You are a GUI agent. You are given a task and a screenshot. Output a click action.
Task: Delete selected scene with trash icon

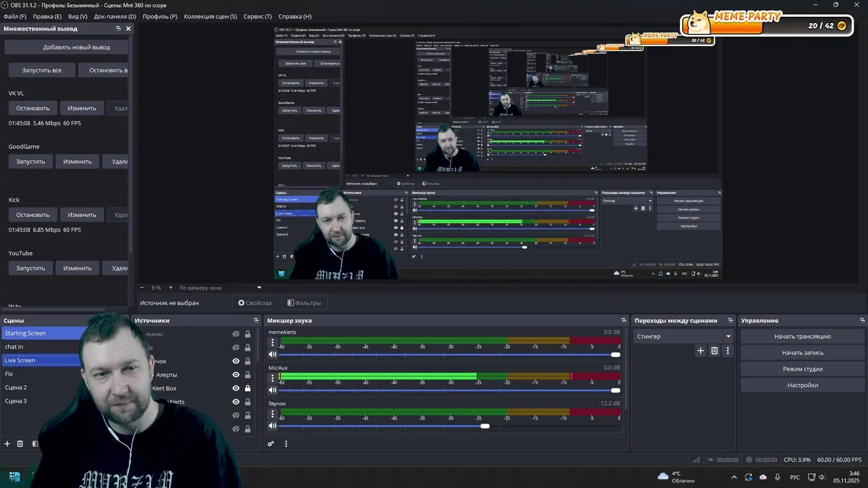20,444
